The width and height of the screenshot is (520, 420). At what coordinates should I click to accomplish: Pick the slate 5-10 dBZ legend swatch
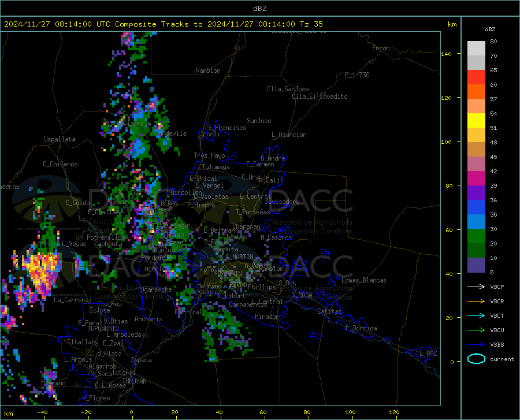(476, 265)
